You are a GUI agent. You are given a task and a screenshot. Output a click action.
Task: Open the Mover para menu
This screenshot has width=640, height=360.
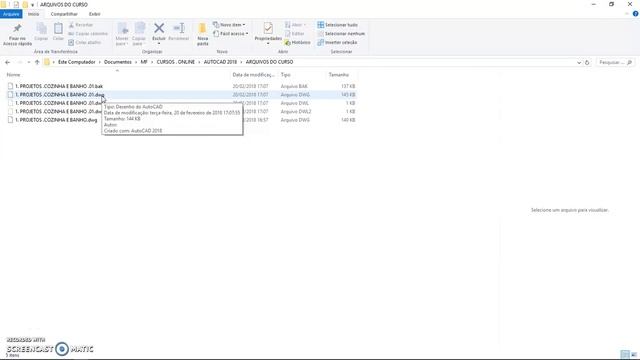(122, 34)
